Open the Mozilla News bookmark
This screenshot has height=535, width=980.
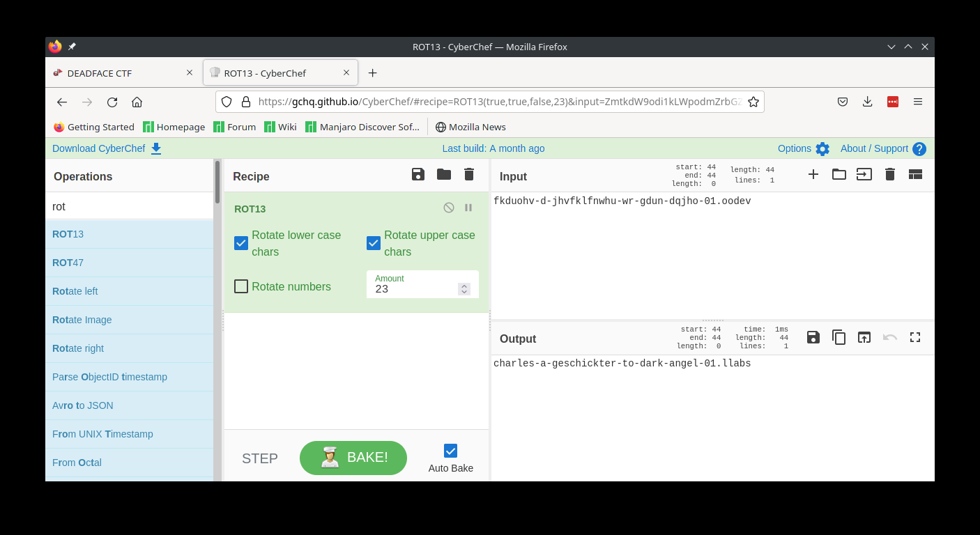[x=470, y=127]
